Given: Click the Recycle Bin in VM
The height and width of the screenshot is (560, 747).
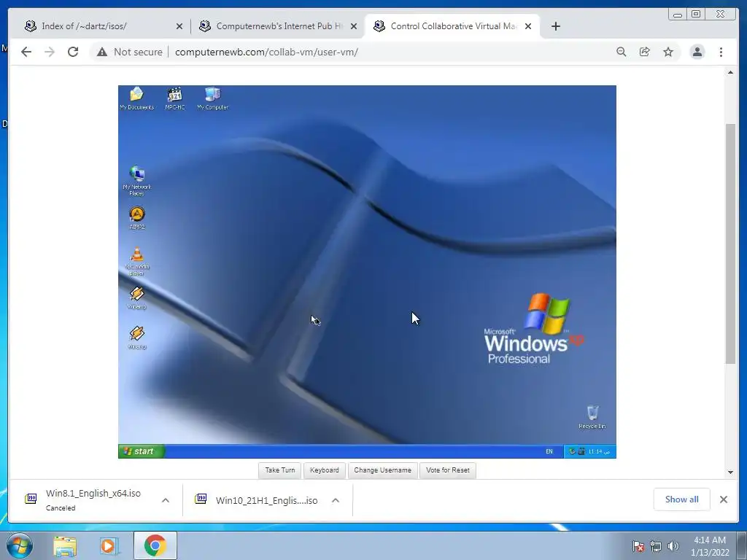Looking at the screenshot, I should point(592,417).
